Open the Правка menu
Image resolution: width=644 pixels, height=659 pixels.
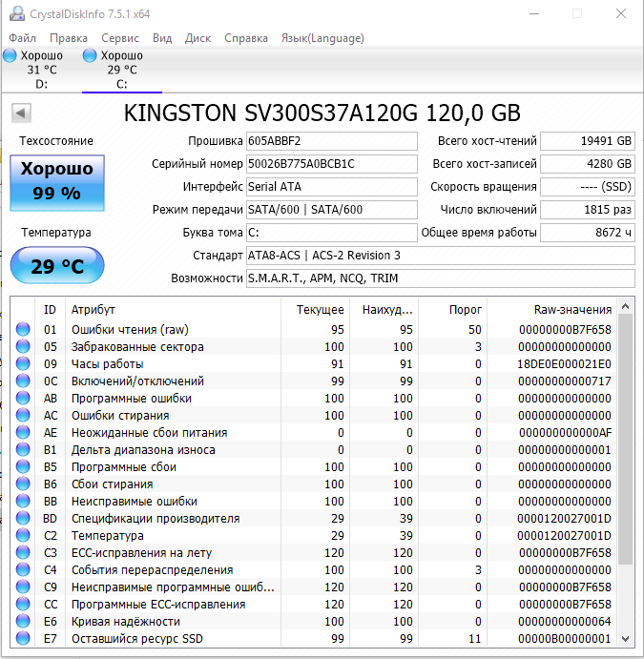point(69,38)
